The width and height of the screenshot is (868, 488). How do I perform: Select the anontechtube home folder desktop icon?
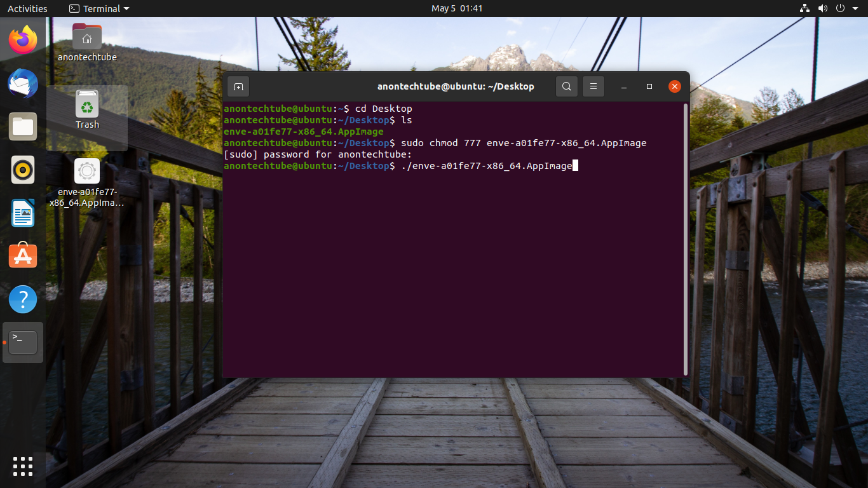tap(87, 43)
